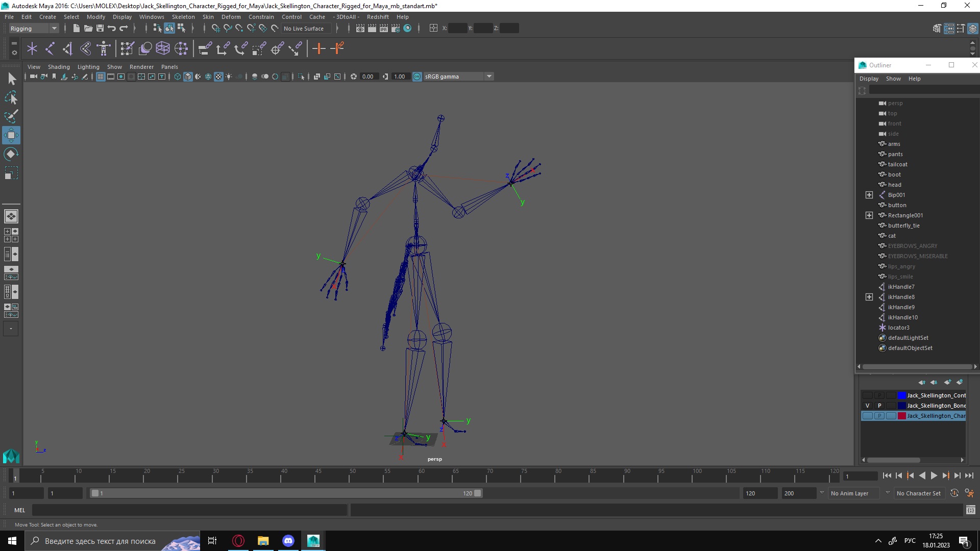Click the snap to grid icon
Image resolution: width=980 pixels, height=551 pixels.
[x=215, y=28]
